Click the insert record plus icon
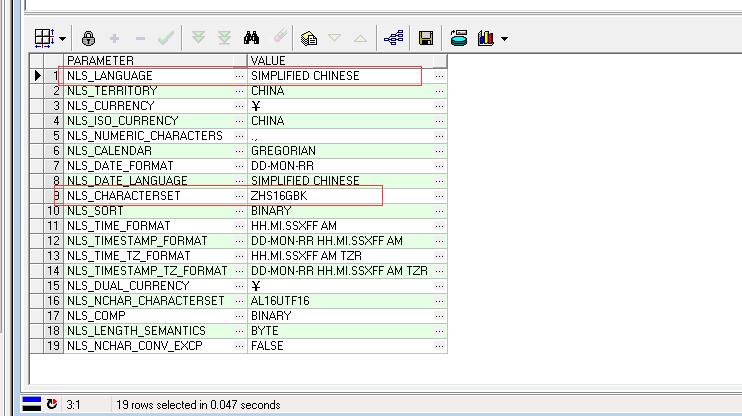742x416 pixels. 114,38
